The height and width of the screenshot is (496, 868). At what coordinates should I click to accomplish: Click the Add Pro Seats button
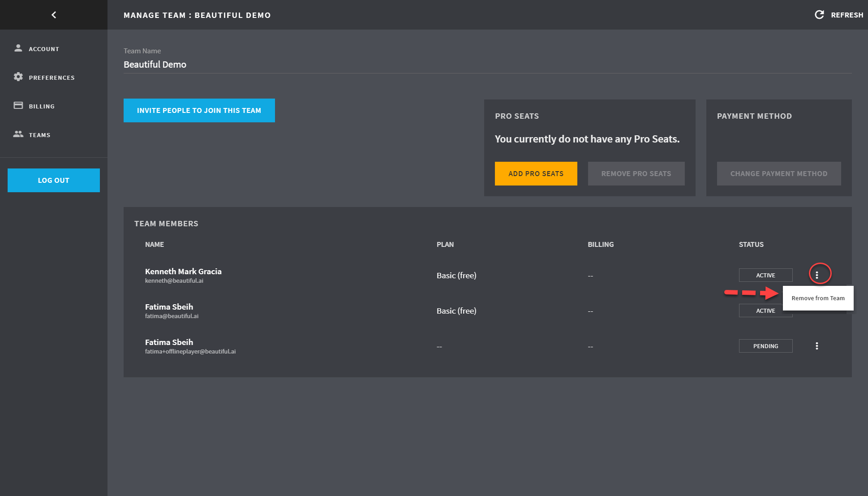click(536, 173)
